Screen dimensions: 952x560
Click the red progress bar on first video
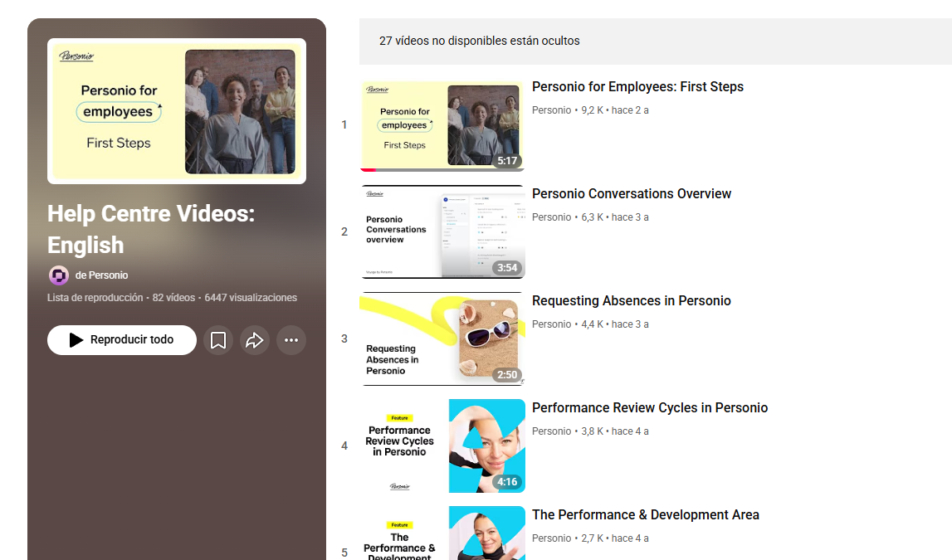tap(369, 170)
